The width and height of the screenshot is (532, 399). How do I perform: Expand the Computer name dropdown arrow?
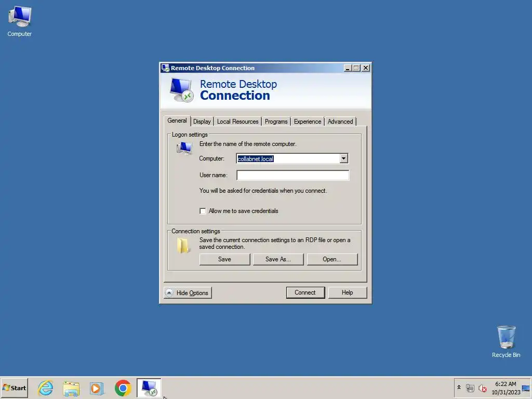[344, 158]
